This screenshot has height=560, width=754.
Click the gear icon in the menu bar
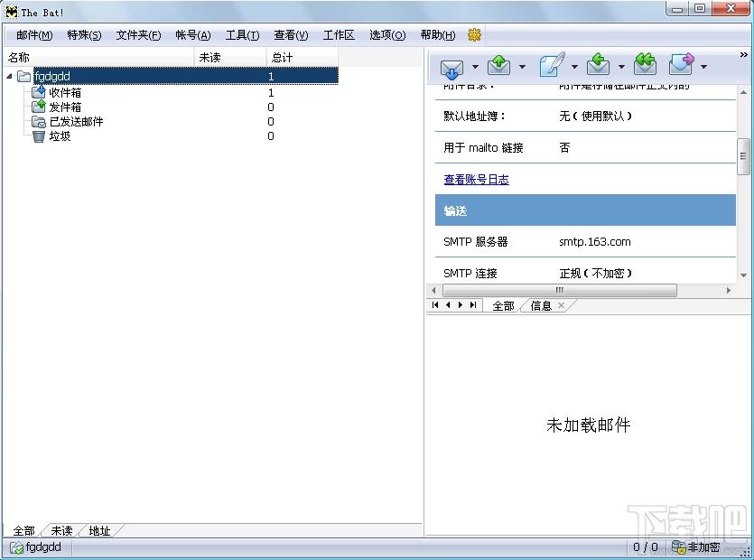(474, 34)
